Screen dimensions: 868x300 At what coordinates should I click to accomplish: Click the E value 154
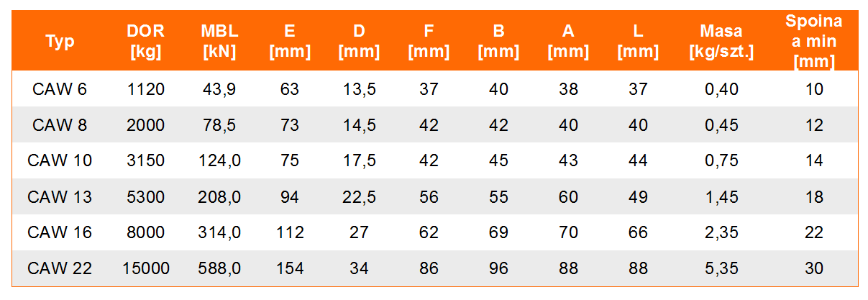pyautogui.click(x=290, y=269)
